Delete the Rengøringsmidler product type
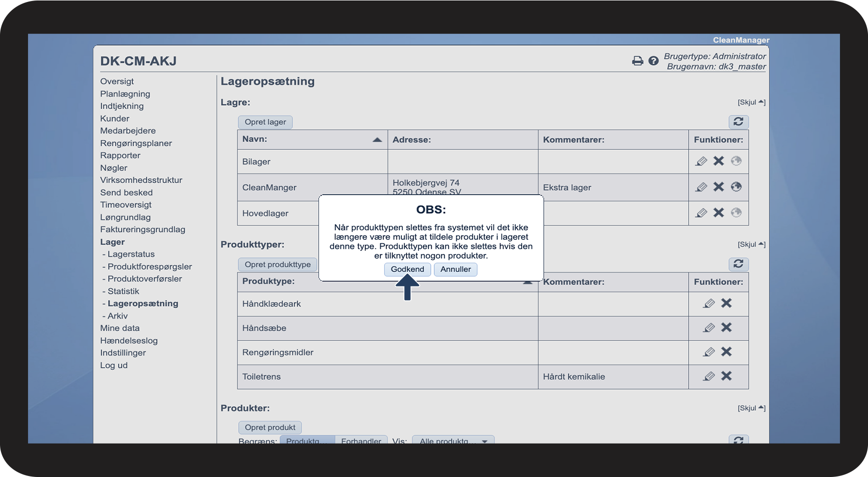This screenshot has height=477, width=868. 726,352
